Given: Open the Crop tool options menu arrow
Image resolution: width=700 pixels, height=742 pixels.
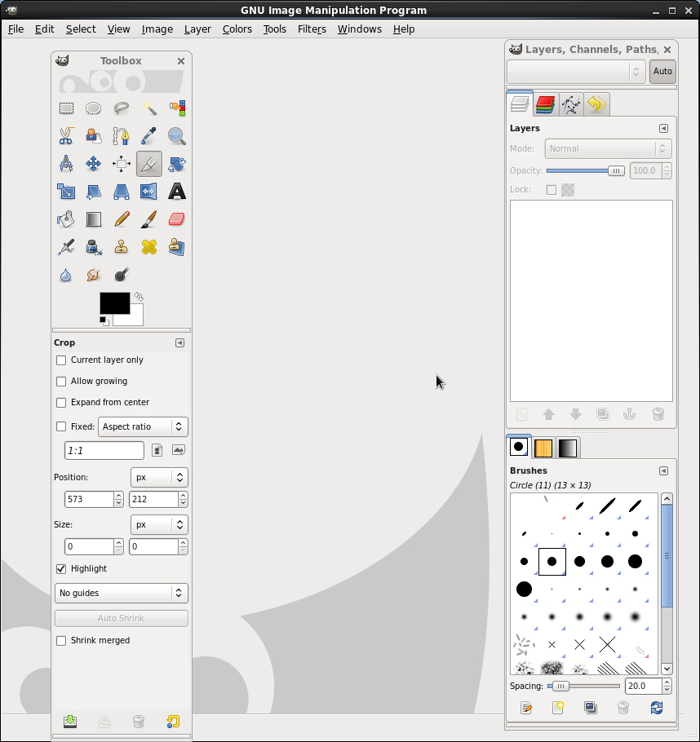Looking at the screenshot, I should pos(180,342).
